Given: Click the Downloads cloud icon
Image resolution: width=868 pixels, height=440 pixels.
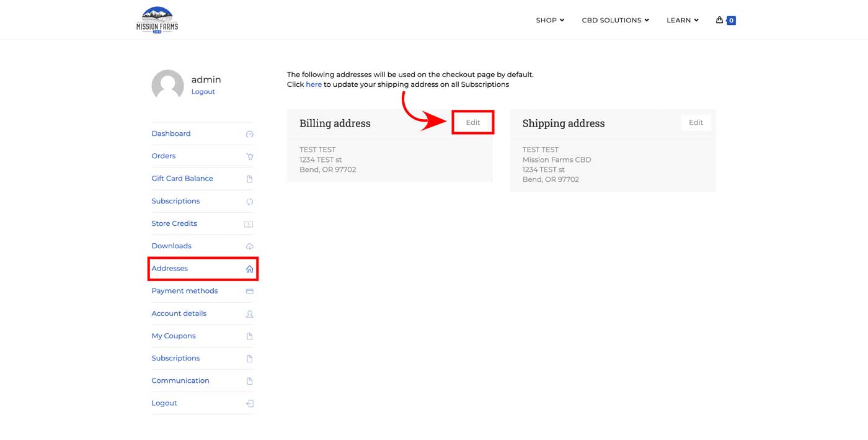Looking at the screenshot, I should coord(249,246).
